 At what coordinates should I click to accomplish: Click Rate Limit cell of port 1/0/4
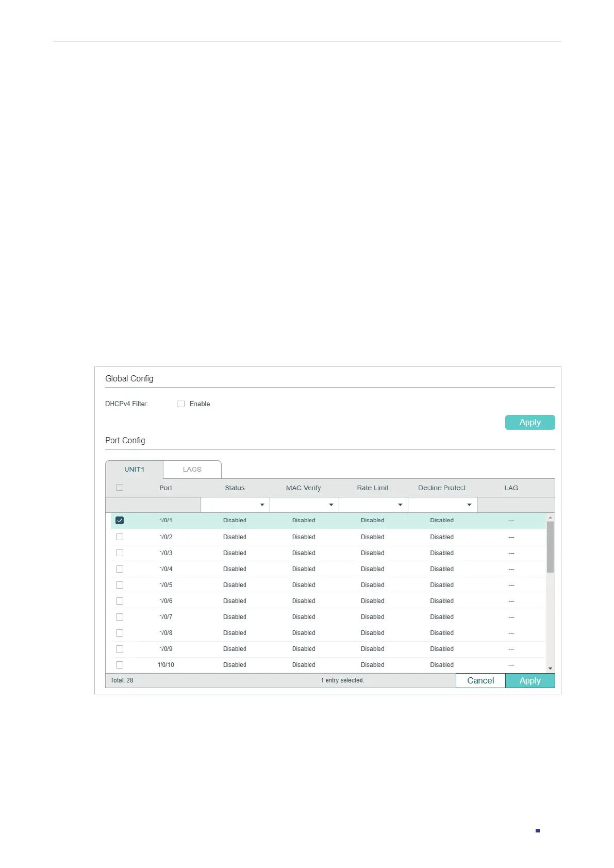[x=373, y=569]
